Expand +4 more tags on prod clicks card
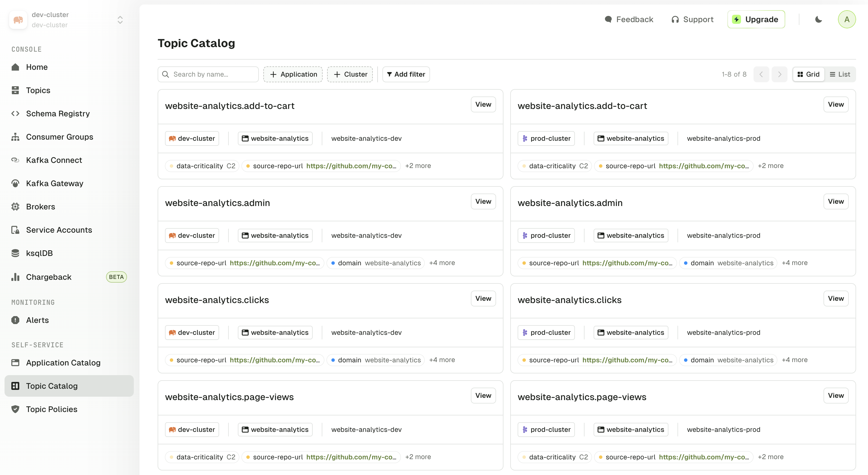Viewport: 868px width, 475px height. [x=795, y=360]
